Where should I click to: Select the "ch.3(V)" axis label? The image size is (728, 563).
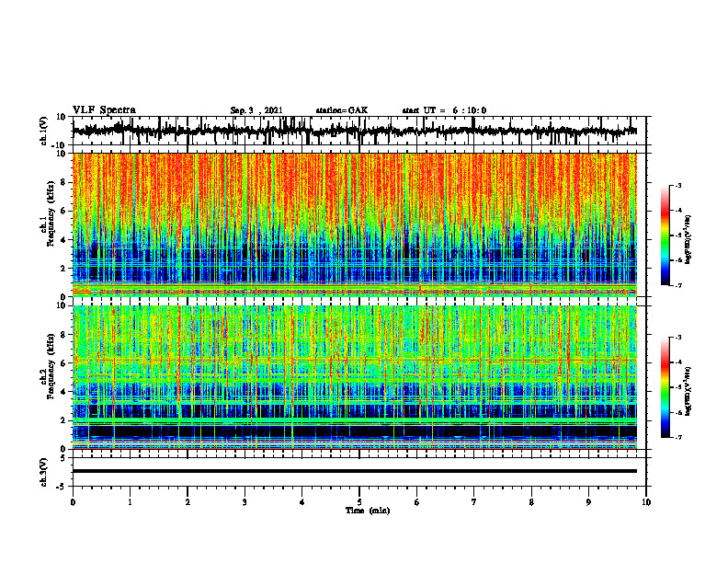click(x=45, y=472)
